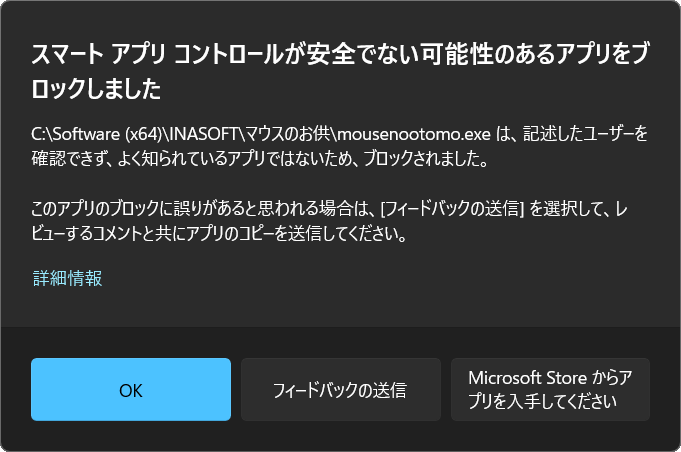Click the フィードバックの送信 button
Image resolution: width=681 pixels, height=452 pixels.
point(340,390)
